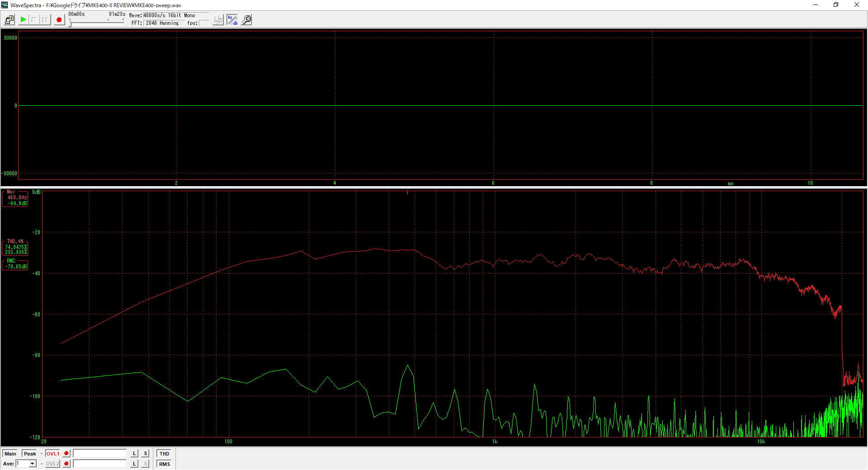This screenshot has width=868, height=470.
Task: Click the OVL1 overlay text field
Action: click(100, 453)
